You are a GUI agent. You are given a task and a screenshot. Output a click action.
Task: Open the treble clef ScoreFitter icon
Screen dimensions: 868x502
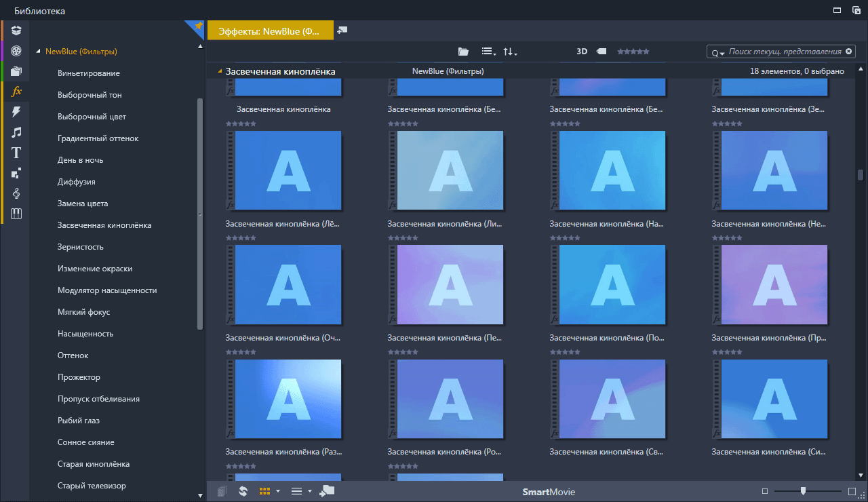[16, 193]
